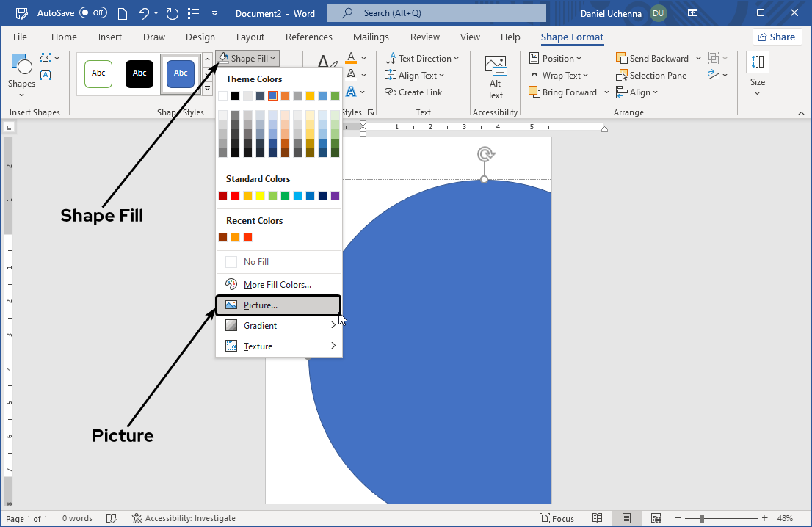Click the Save icon in title bar

pos(120,13)
